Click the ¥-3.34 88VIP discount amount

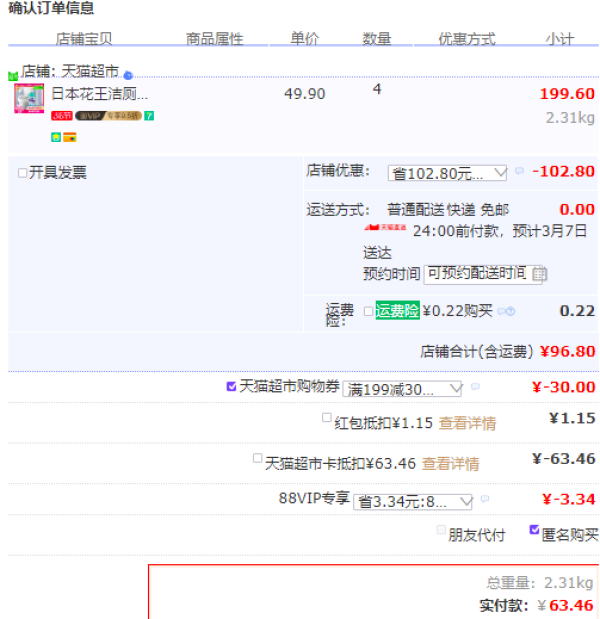point(568,499)
